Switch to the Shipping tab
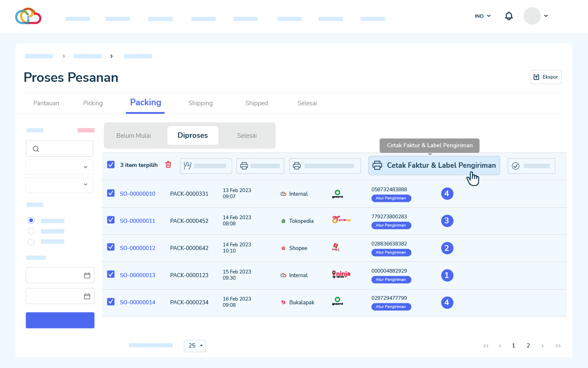The image size is (588, 368). coord(200,103)
